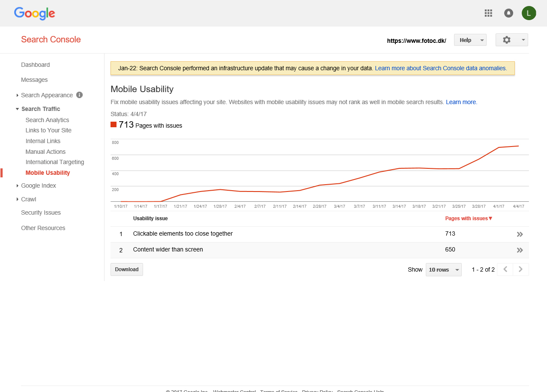547x392 pixels.
Task: Click the Search Console title link
Action: tap(51, 39)
